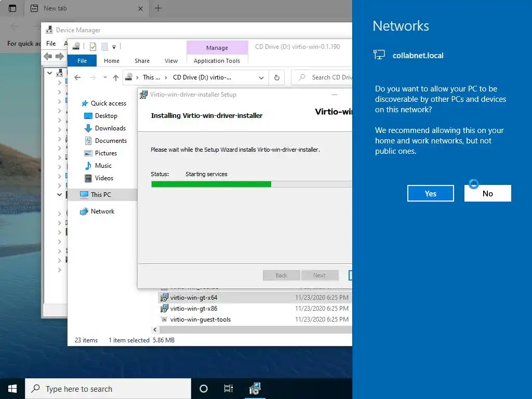Open Task View from taskbar
Screen dimensions: 532x399
[x=229, y=389]
